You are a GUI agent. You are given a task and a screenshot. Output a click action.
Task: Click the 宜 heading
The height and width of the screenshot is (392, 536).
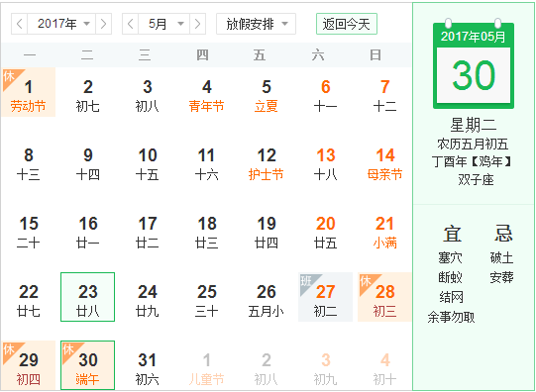click(x=452, y=234)
